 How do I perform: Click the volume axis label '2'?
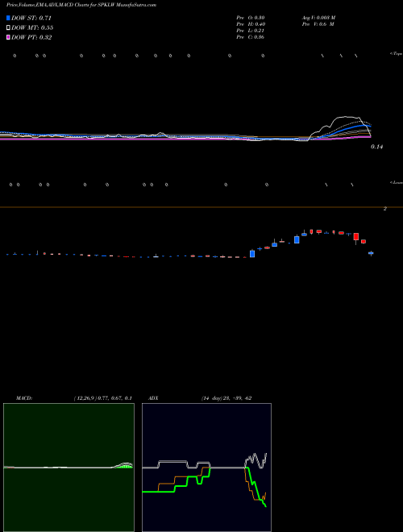coord(384,209)
